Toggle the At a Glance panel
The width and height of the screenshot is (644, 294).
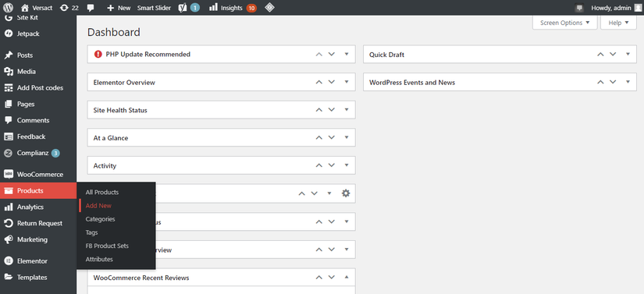347,138
